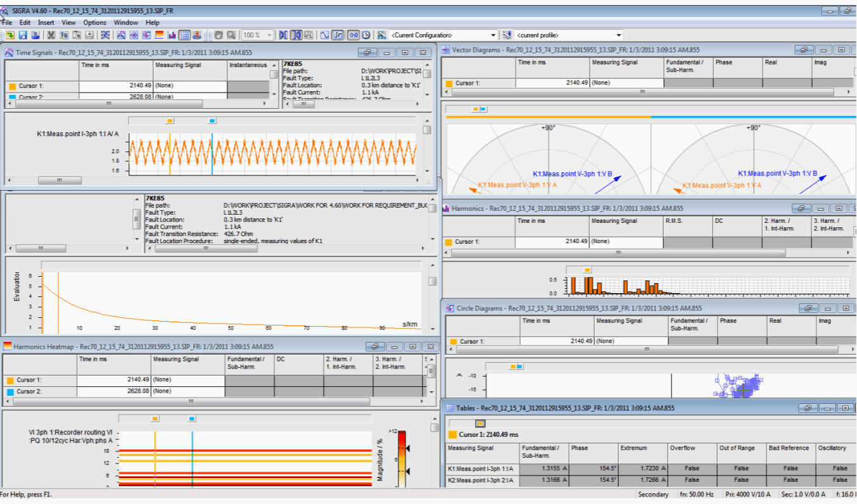Click the Circle Diagrams window title icon
Screen dimensions: 857x504
[450, 308]
